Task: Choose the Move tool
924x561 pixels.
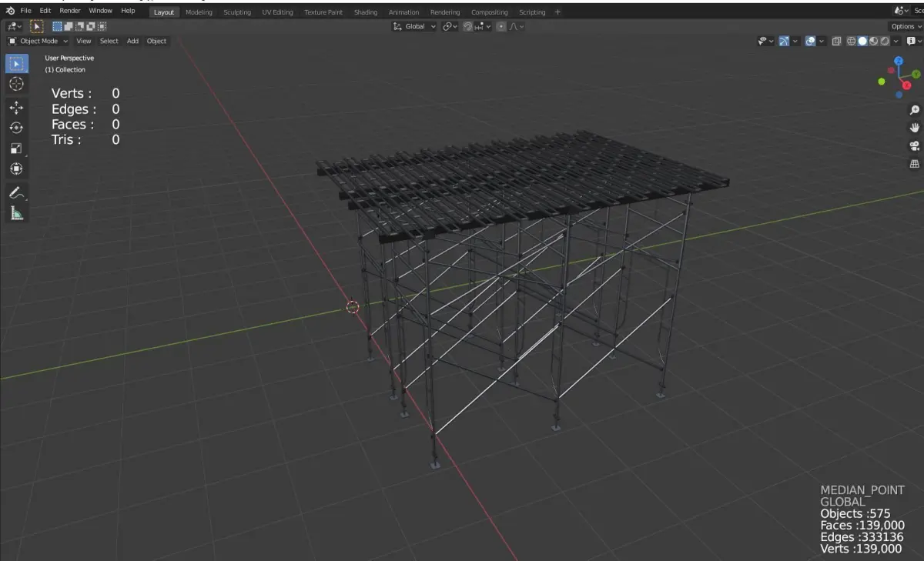Action: 17,108
